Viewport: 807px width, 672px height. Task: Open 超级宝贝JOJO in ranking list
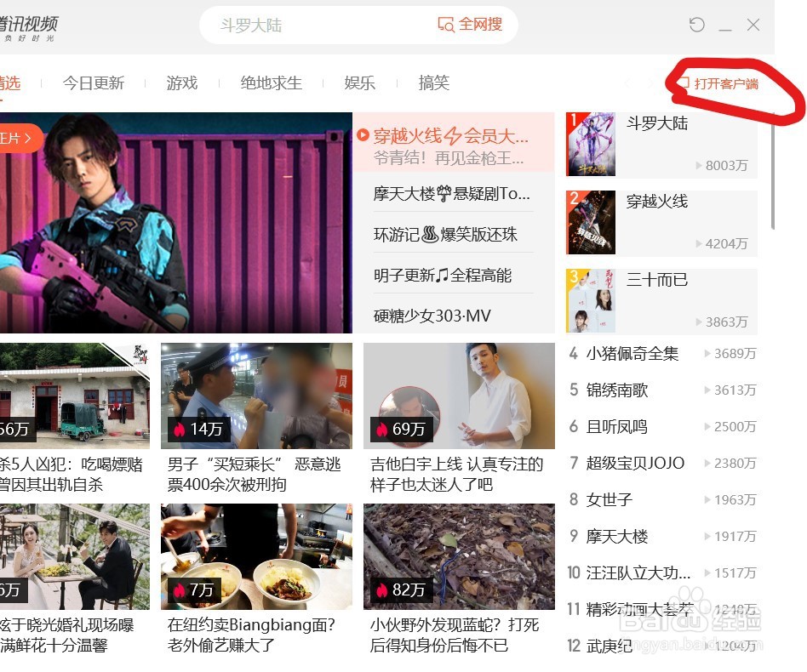point(635,464)
